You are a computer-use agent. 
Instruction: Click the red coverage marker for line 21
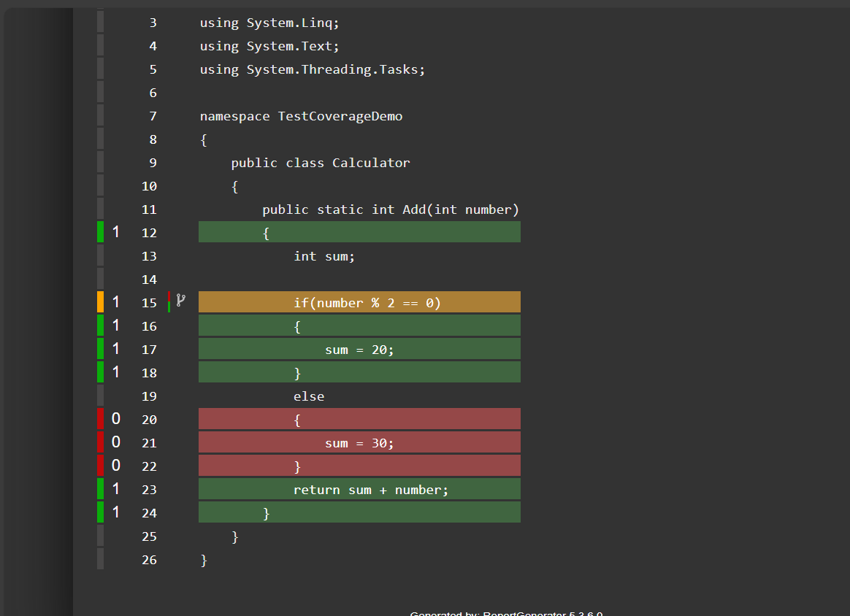(101, 442)
